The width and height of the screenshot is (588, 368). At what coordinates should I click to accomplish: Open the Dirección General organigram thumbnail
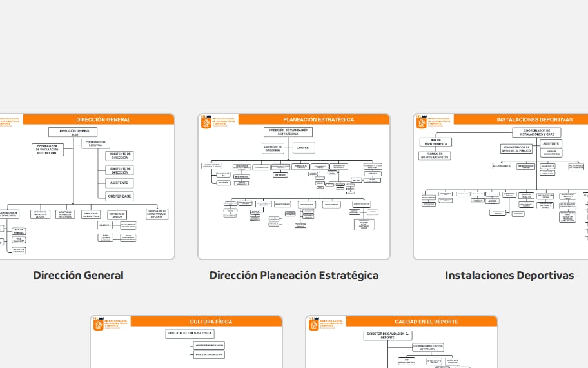tap(87, 186)
